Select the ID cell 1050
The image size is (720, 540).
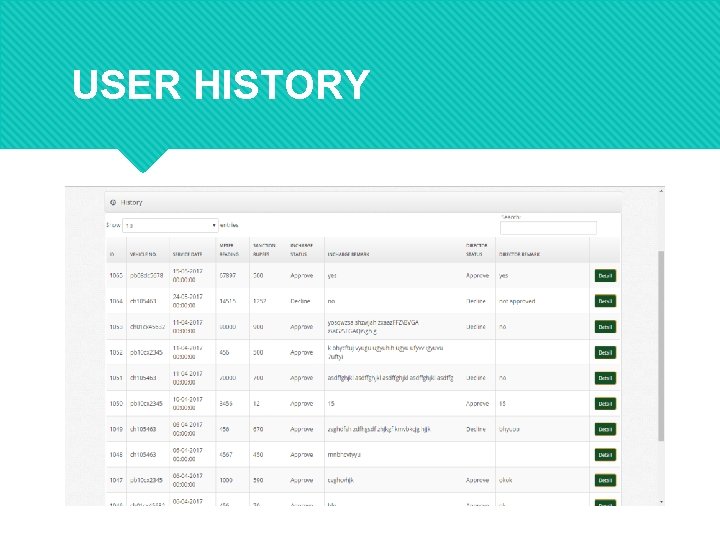tap(116, 404)
